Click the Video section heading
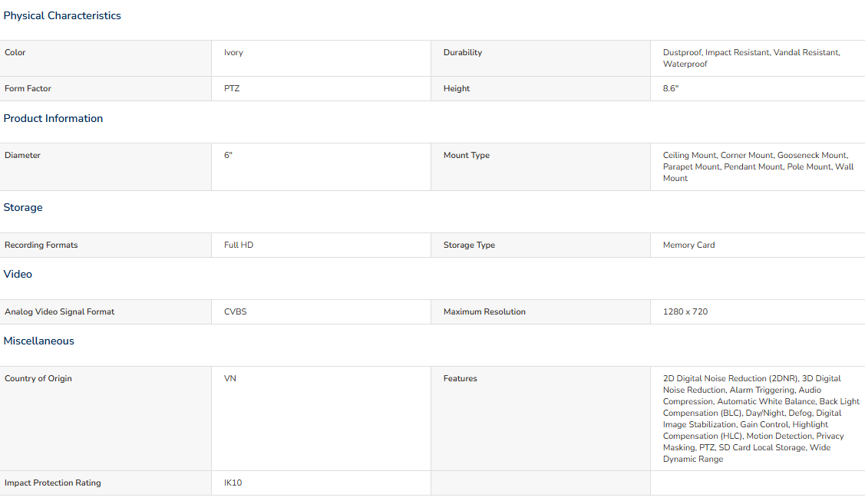The image size is (865, 504). tap(18, 274)
